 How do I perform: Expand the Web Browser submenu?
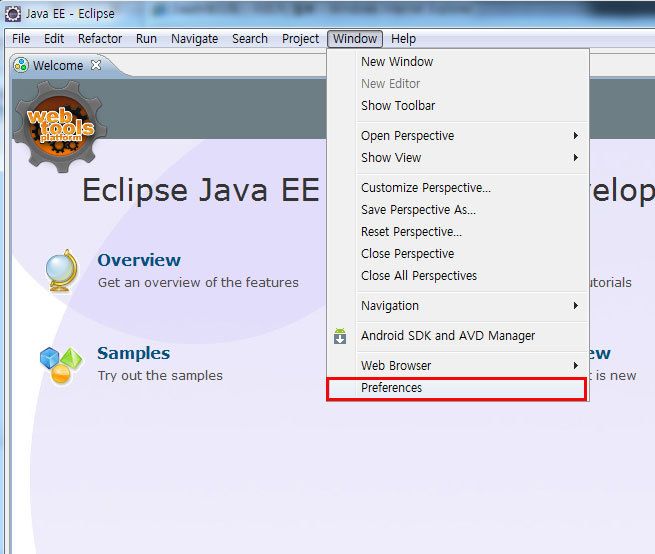(x=458, y=366)
